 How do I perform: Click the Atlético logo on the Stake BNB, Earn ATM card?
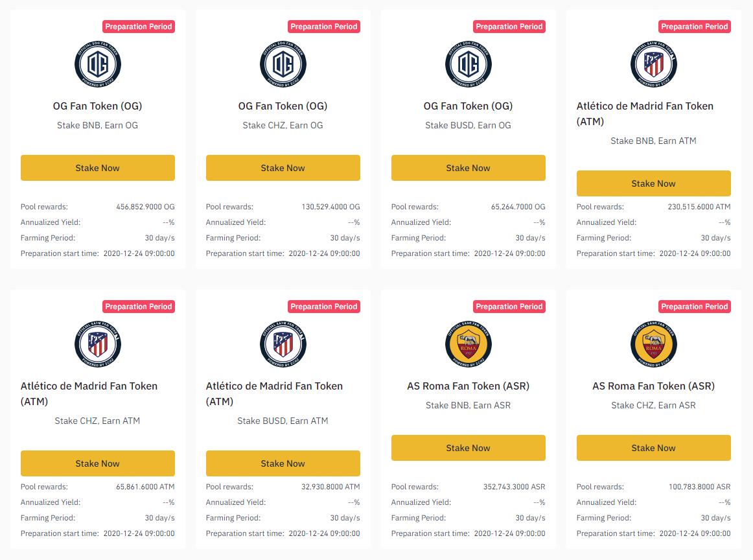pyautogui.click(x=654, y=64)
